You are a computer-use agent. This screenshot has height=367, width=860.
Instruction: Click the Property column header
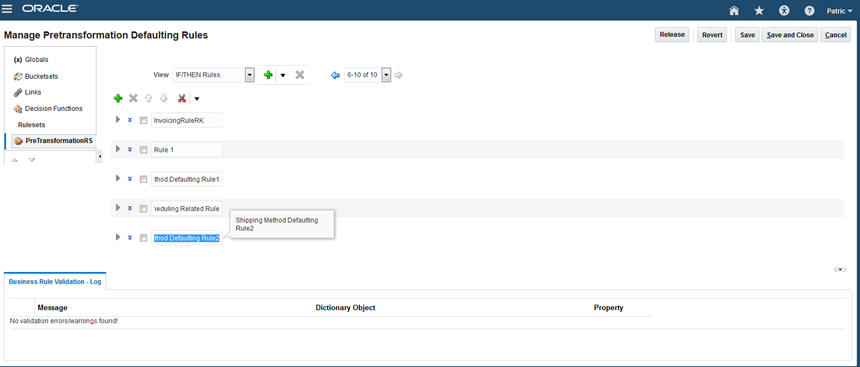pyautogui.click(x=608, y=308)
